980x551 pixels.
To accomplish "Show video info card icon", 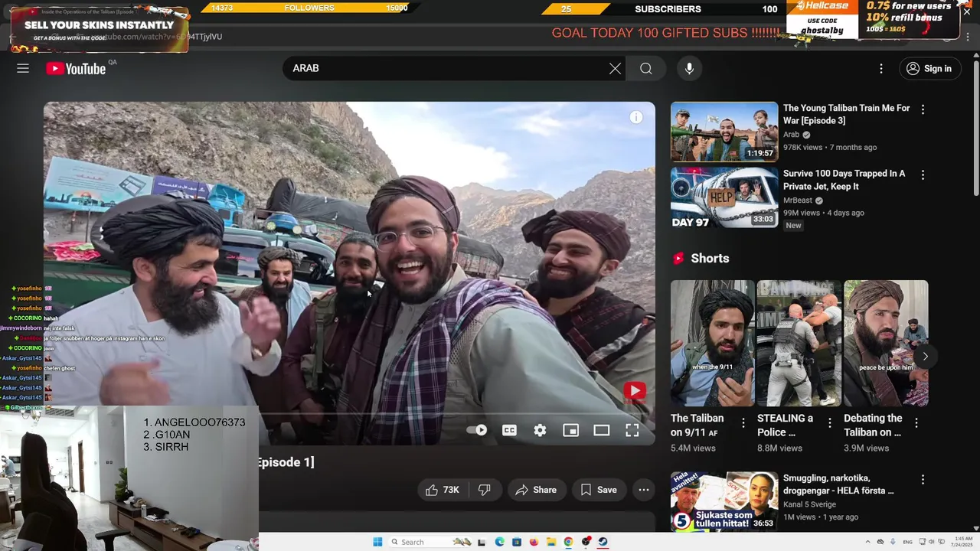I will click(x=636, y=117).
